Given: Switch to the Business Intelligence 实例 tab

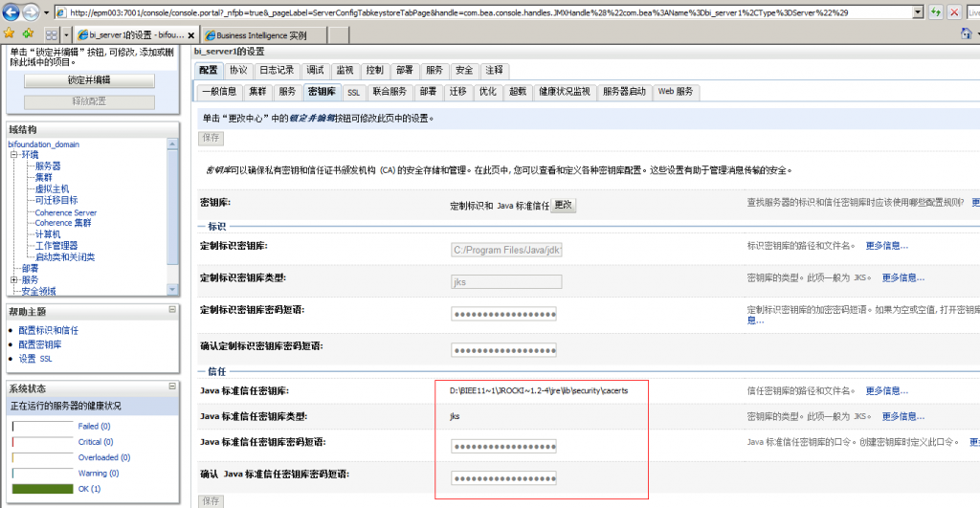Looking at the screenshot, I should tap(262, 35).
